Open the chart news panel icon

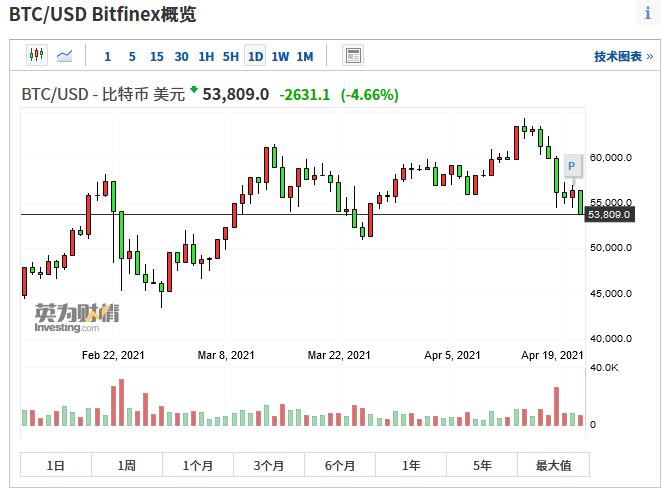pyautogui.click(x=353, y=56)
